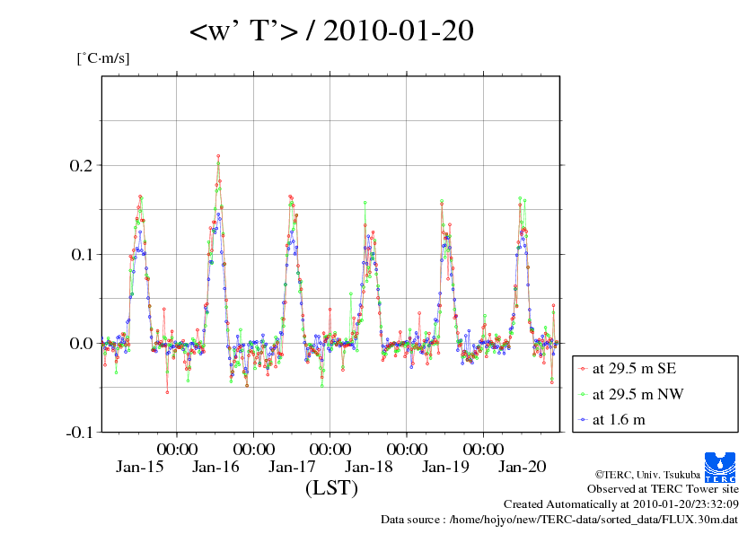This screenshot has width=756, height=534.
Task: Click the (LST) axis title
Action: pyautogui.click(x=331, y=487)
